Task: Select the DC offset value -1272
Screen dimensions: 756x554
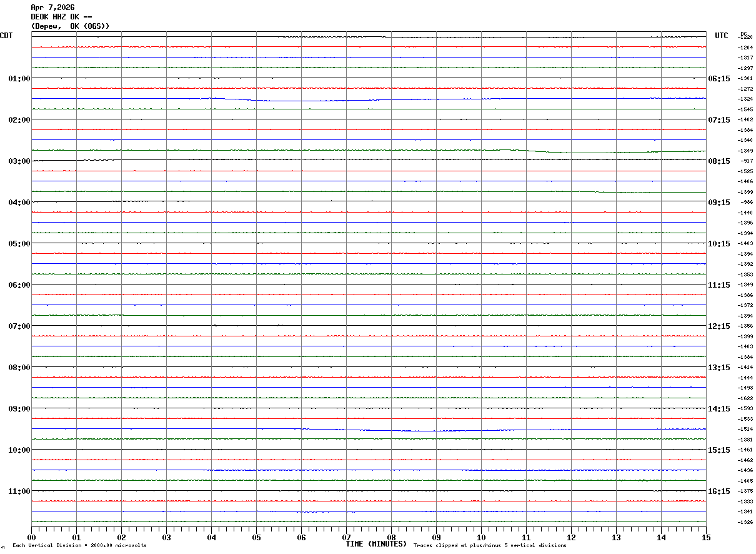Action: 745,89
